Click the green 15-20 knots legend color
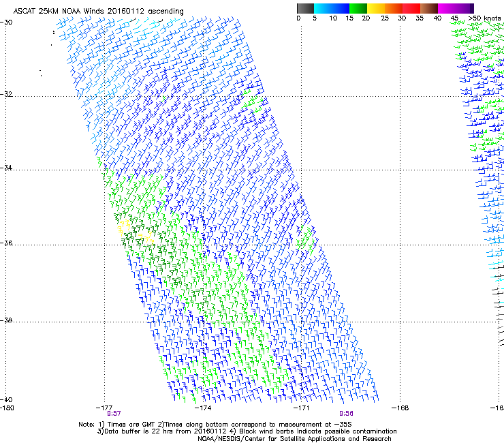 358,8
